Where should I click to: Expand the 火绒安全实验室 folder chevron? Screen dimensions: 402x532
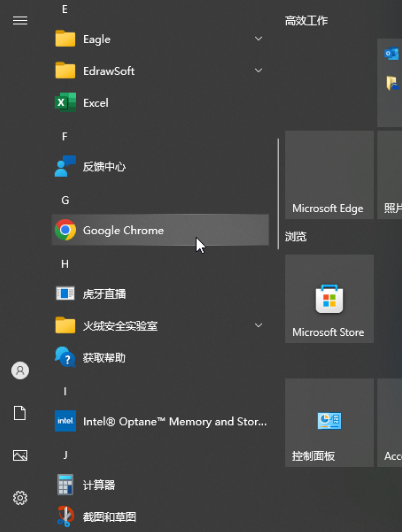pos(259,325)
